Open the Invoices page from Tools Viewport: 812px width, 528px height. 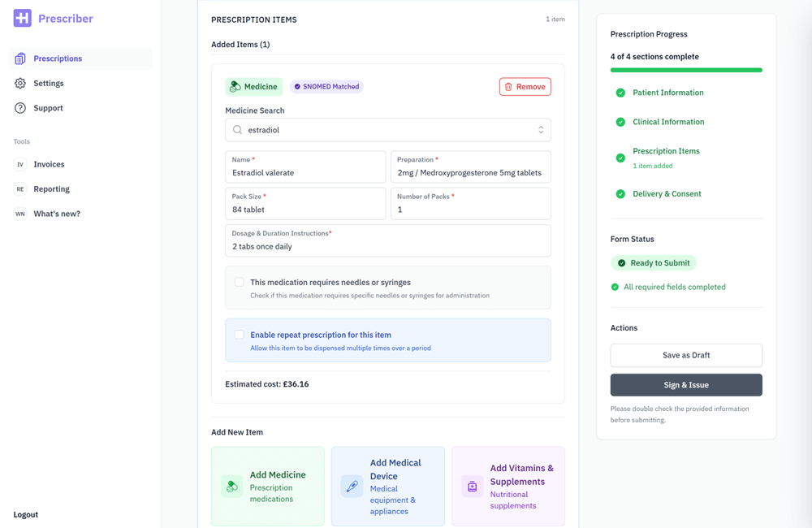(49, 164)
